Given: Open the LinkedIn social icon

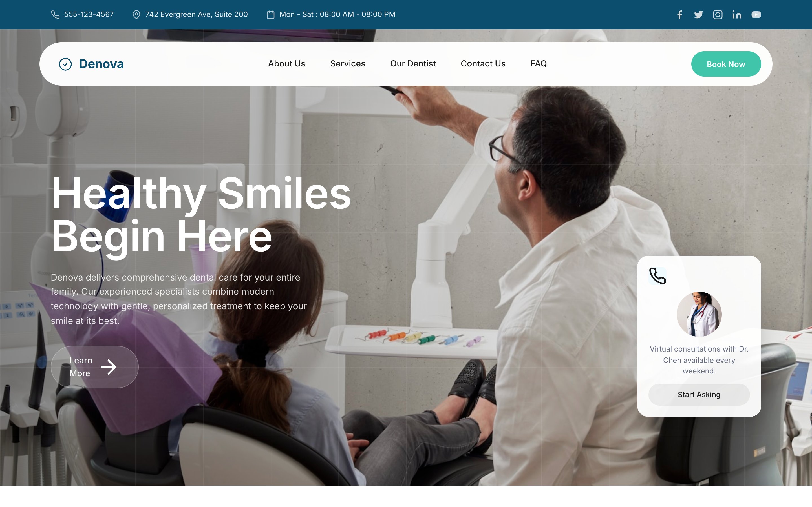Looking at the screenshot, I should pos(737,14).
